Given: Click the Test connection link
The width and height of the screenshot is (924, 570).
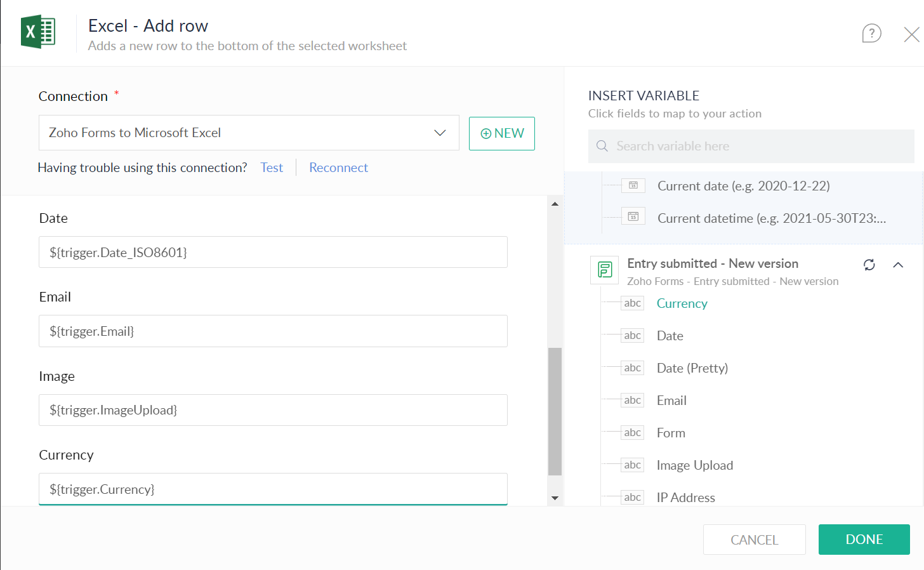Looking at the screenshot, I should tap(272, 168).
